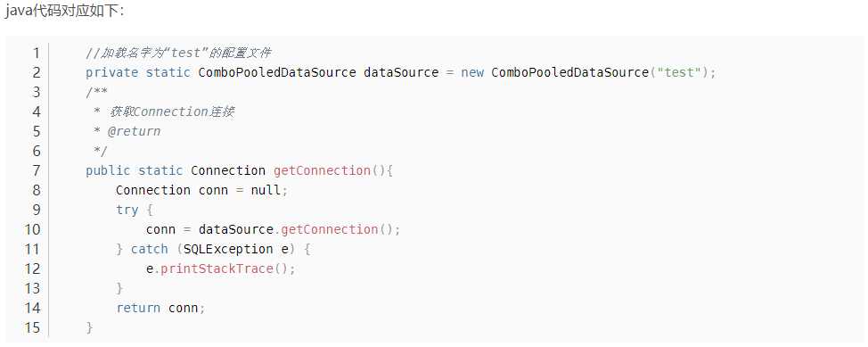Click the first ComboPooledDataSource type name
The image size is (868, 347).
click(277, 72)
